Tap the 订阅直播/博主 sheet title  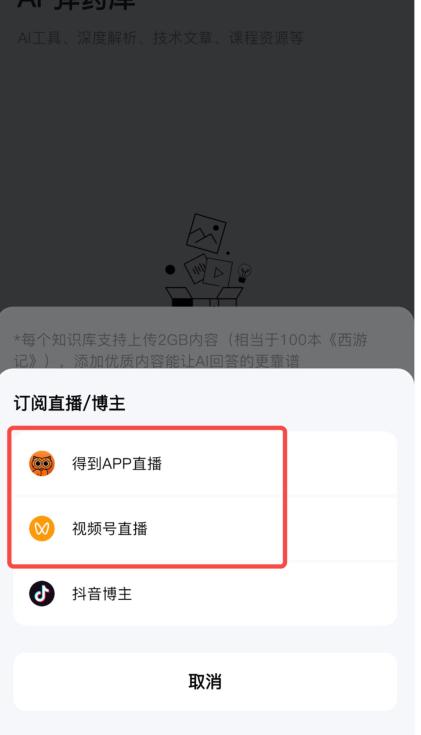point(69,403)
